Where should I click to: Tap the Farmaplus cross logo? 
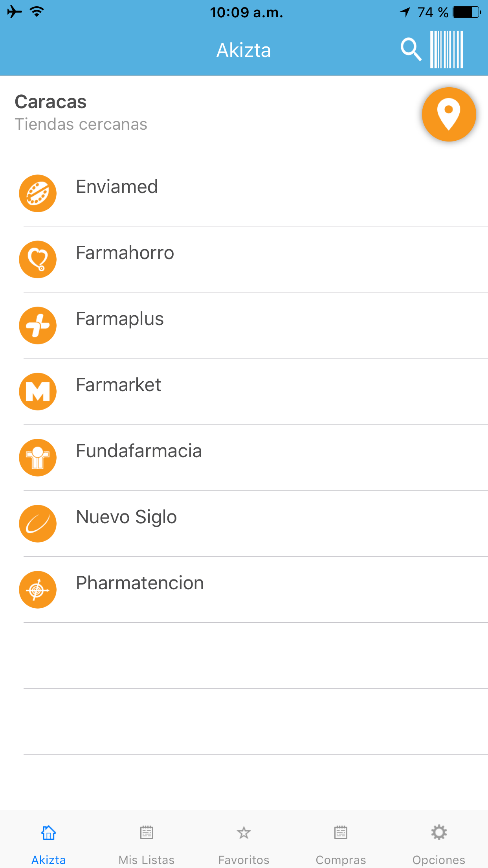38,325
